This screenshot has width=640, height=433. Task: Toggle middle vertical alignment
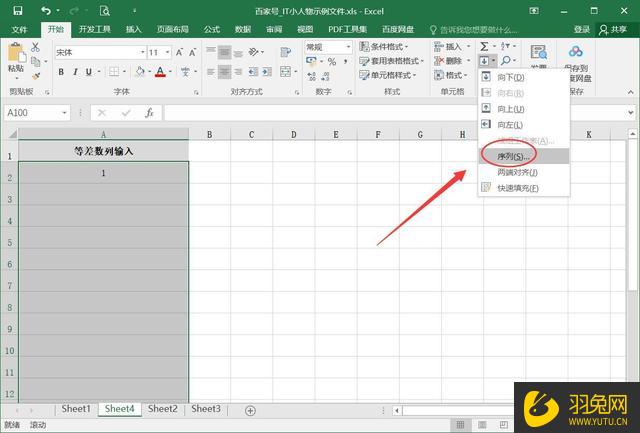224,52
